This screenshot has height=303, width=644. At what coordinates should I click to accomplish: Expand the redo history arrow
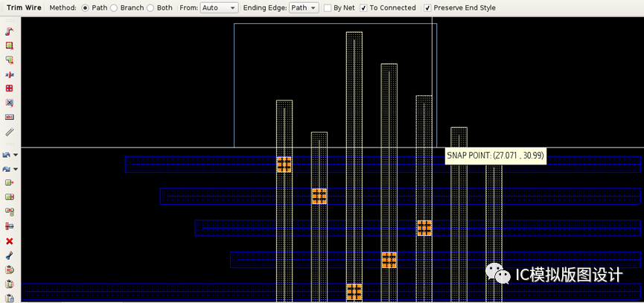tap(16, 169)
